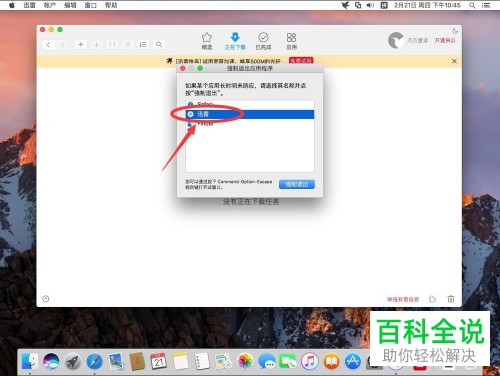Click the search magnifier in Xunlei toolbar

click(159, 44)
